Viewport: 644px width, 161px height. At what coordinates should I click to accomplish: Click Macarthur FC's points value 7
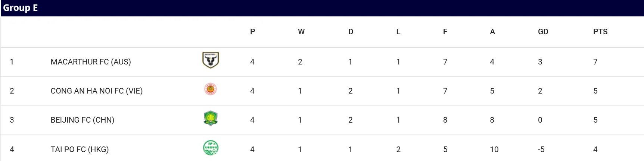595,62
